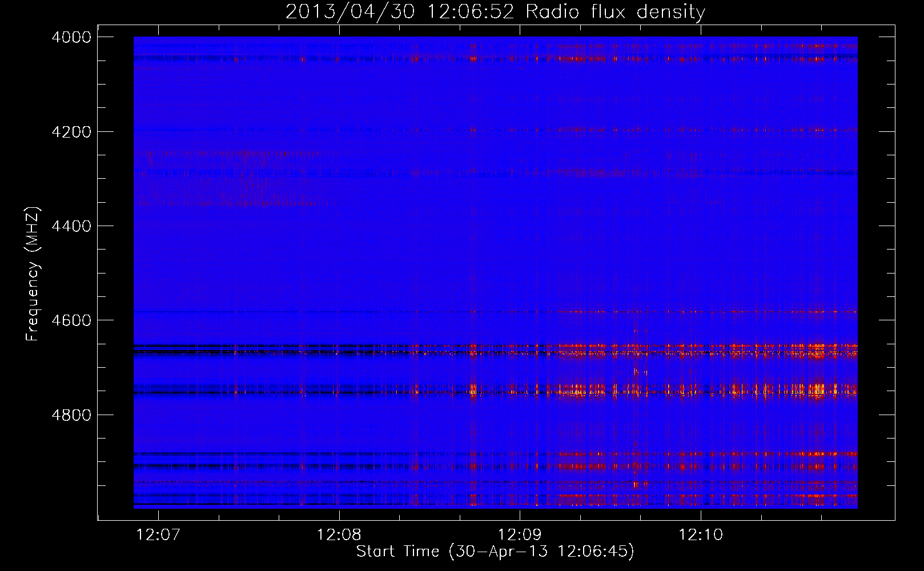Click the 4800 frequency axis label
This screenshot has height=571, width=924.
pos(71,415)
